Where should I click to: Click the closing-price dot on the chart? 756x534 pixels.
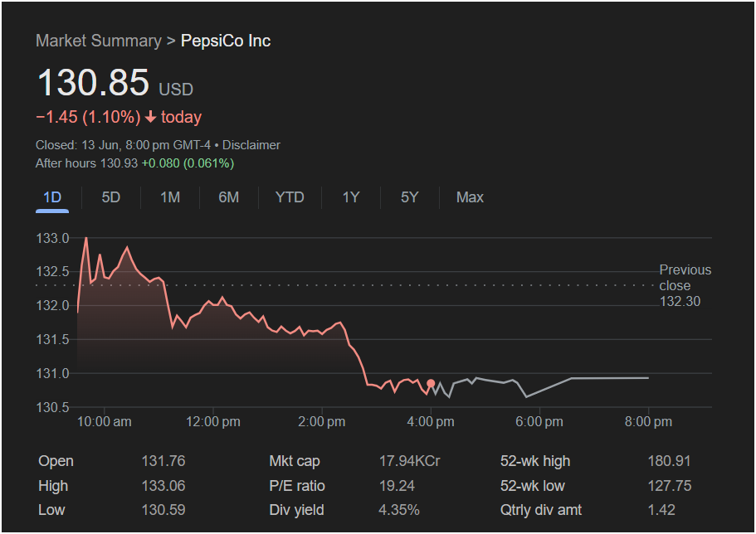point(431,384)
